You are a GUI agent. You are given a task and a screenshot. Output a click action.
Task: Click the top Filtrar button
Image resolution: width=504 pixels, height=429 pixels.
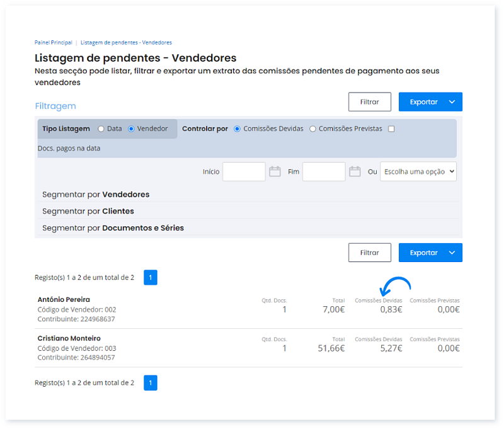point(369,102)
